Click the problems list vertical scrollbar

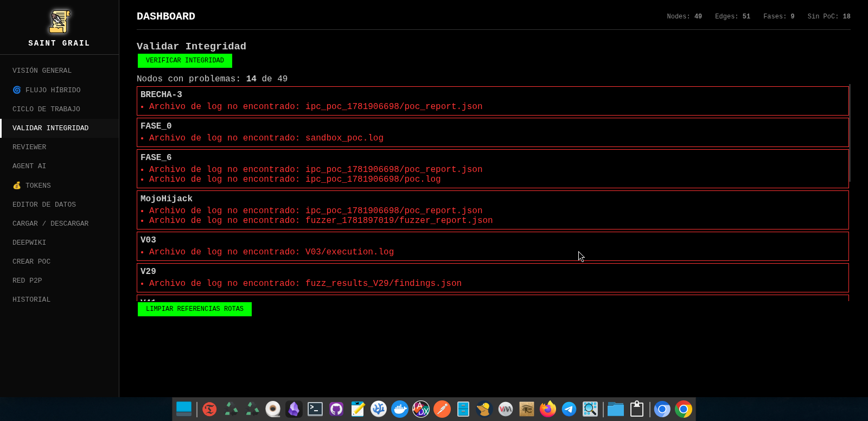click(x=850, y=133)
